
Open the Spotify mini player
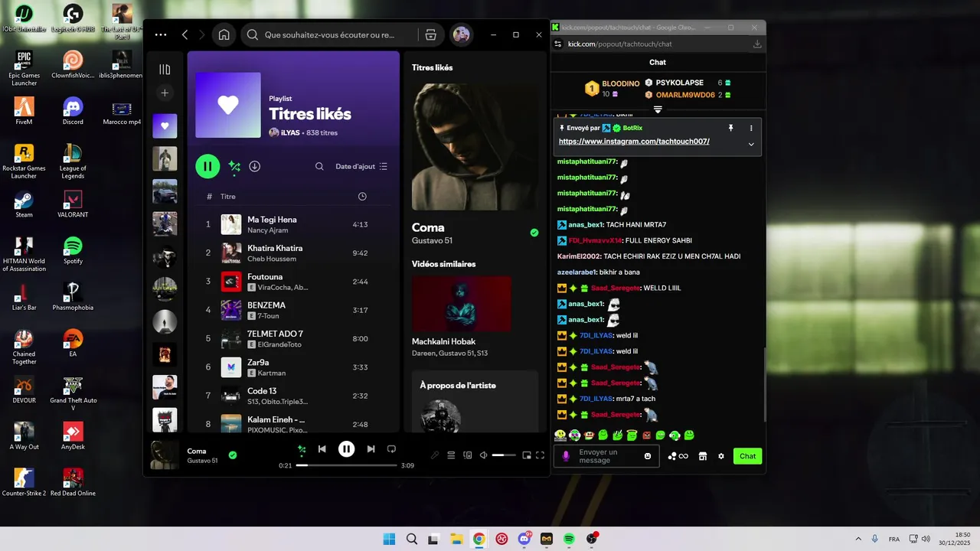tap(527, 455)
